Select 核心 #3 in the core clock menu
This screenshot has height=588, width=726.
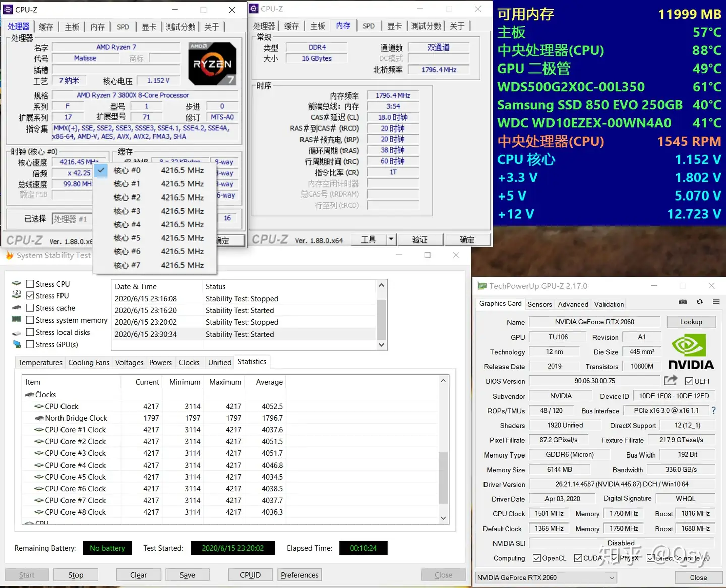click(155, 211)
